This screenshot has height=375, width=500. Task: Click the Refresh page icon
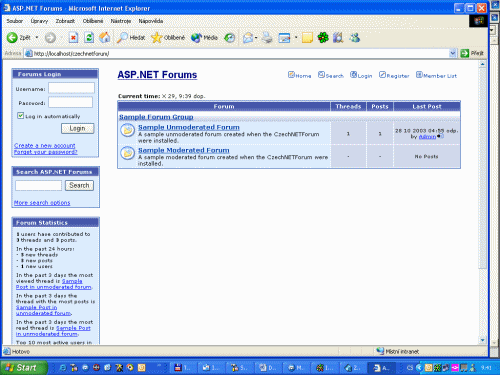[x=89, y=38]
